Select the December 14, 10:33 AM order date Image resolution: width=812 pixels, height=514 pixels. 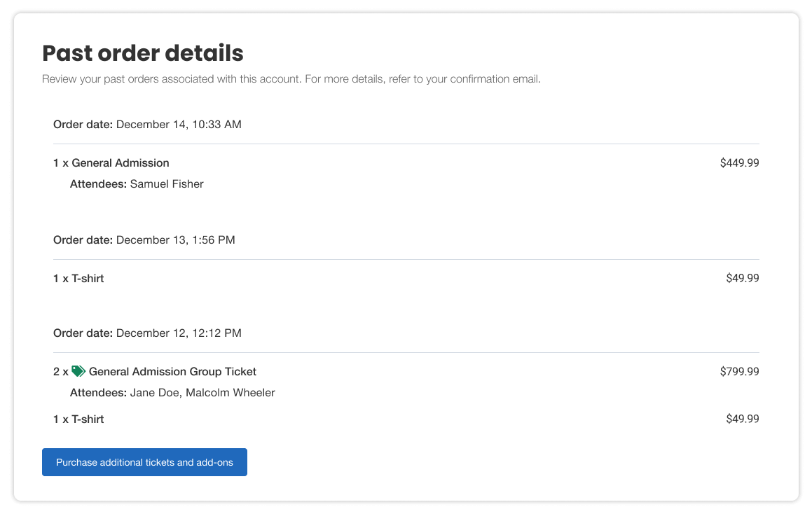pyautogui.click(x=178, y=125)
